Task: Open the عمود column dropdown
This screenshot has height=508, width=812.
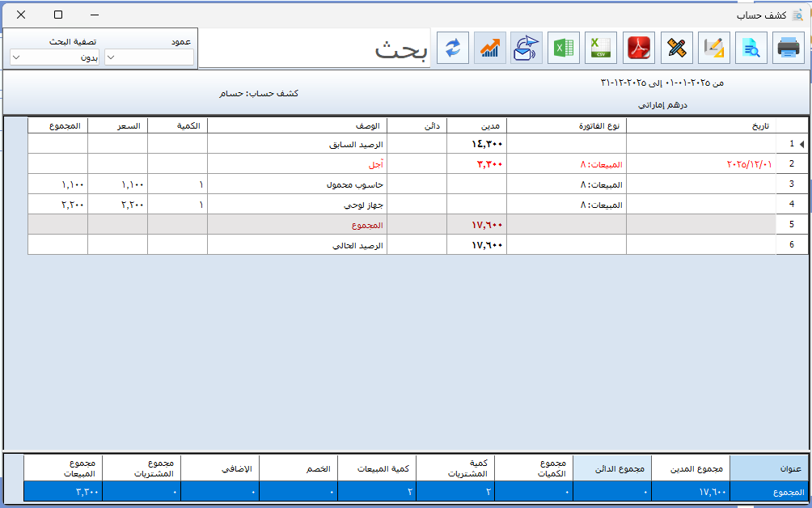Action: pos(150,57)
